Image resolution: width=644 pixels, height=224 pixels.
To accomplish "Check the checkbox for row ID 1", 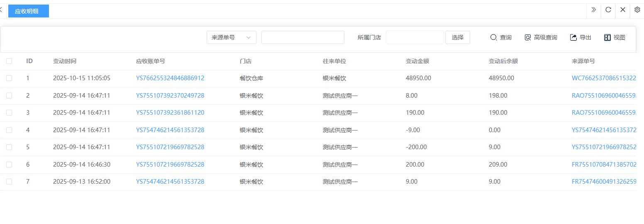I will (x=9, y=78).
